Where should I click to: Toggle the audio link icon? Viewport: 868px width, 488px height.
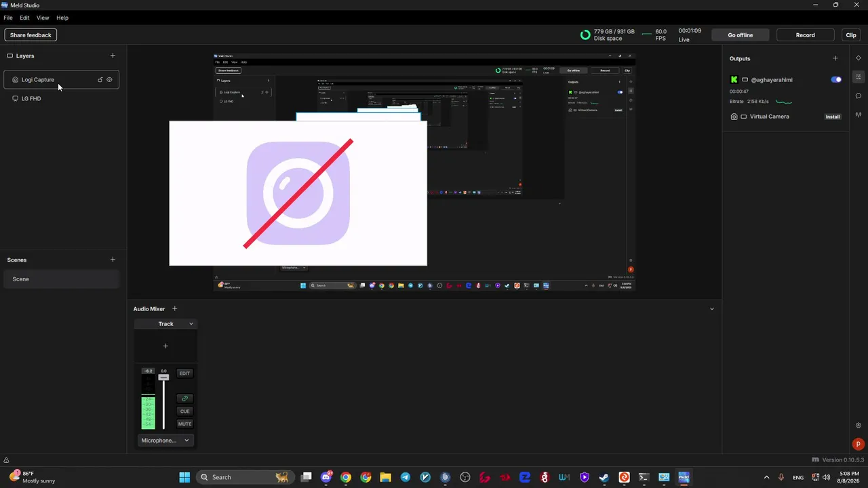184,399
